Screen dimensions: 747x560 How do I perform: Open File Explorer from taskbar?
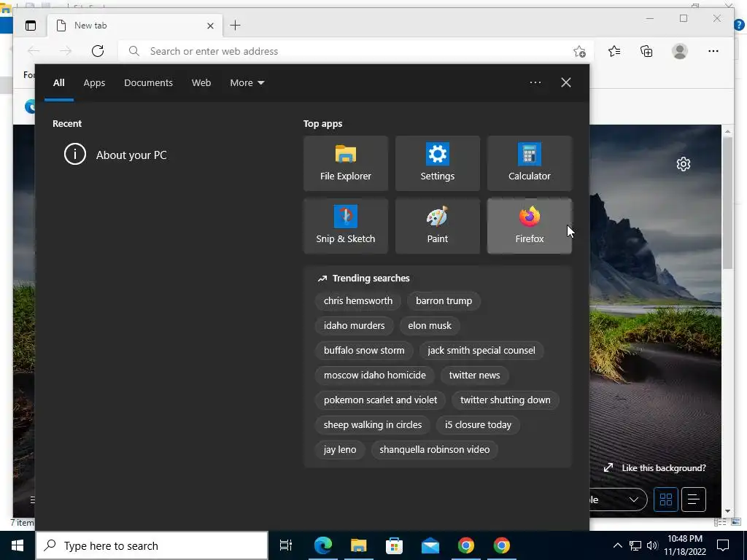[358, 545]
